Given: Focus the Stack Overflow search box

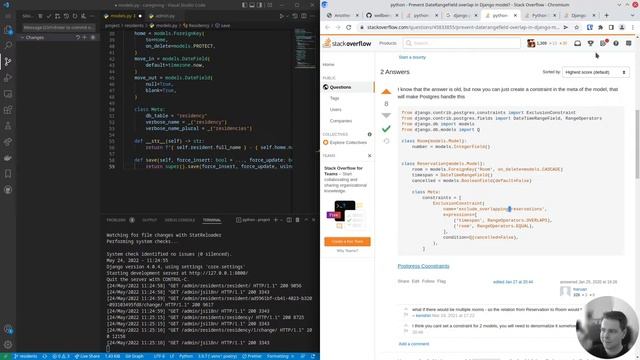Looking at the screenshot, I should click(462, 43).
